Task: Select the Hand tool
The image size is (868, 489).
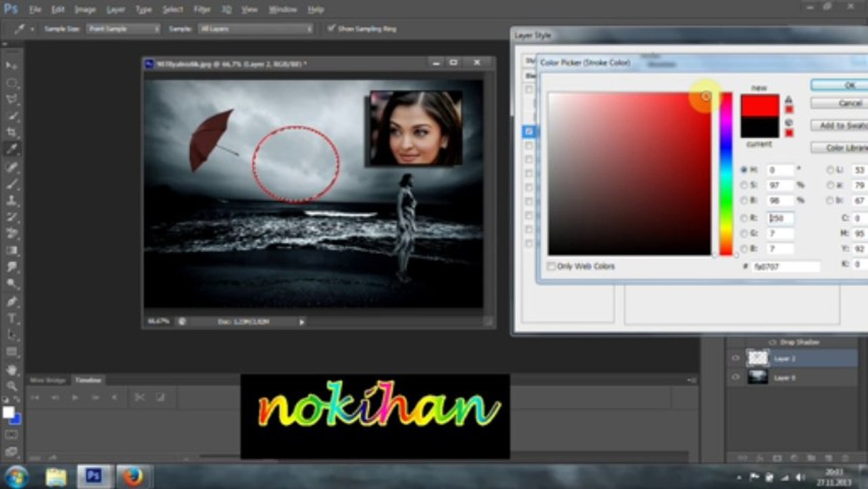Action: tap(12, 370)
